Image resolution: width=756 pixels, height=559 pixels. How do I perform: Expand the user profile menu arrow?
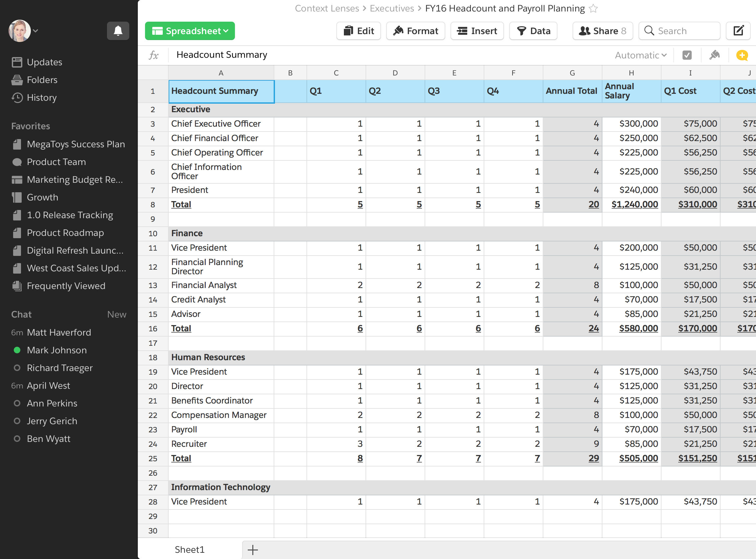(x=35, y=31)
